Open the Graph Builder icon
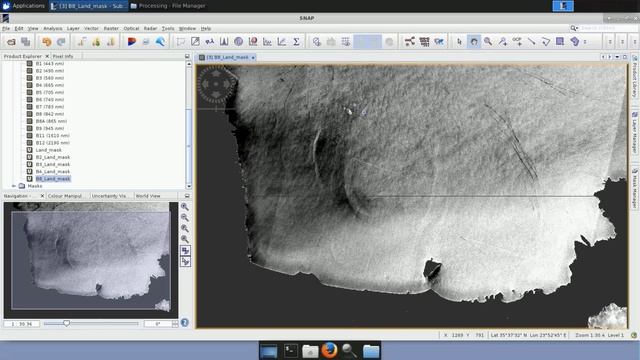This screenshot has height=360, width=640. 410,42
